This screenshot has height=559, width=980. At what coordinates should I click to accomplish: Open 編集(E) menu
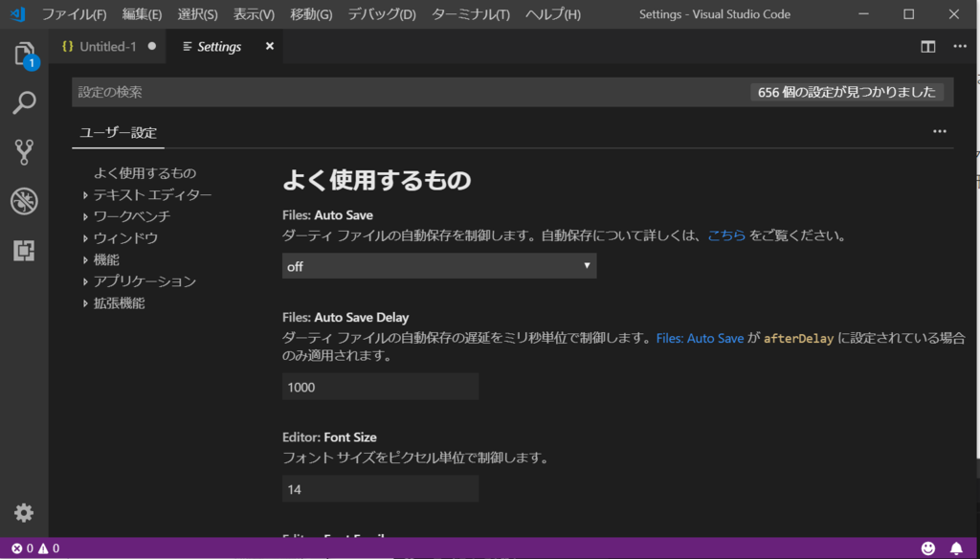click(142, 13)
